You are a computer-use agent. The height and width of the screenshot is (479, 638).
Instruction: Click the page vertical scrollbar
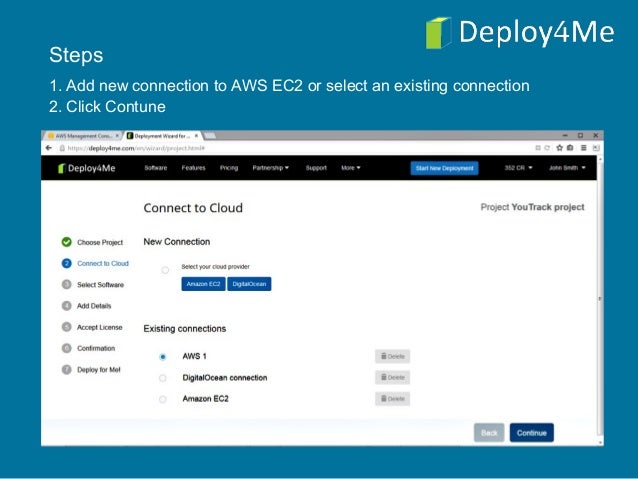click(x=600, y=299)
